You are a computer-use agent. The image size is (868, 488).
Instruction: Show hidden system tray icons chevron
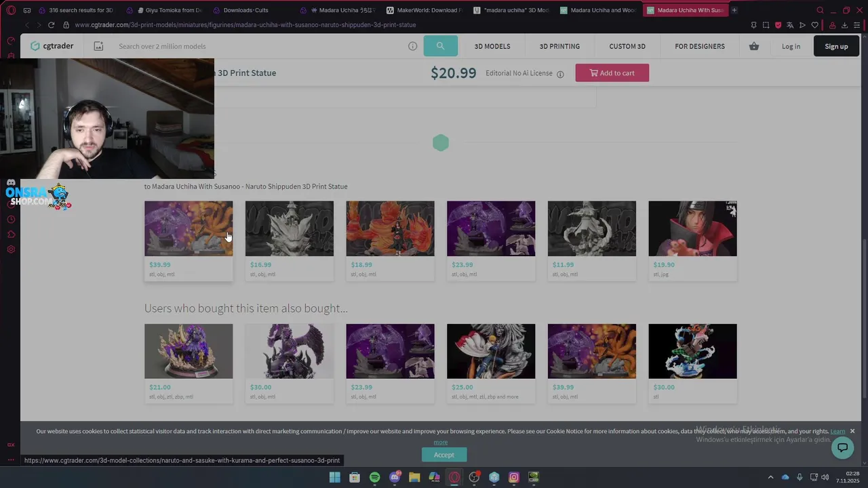coord(770,477)
